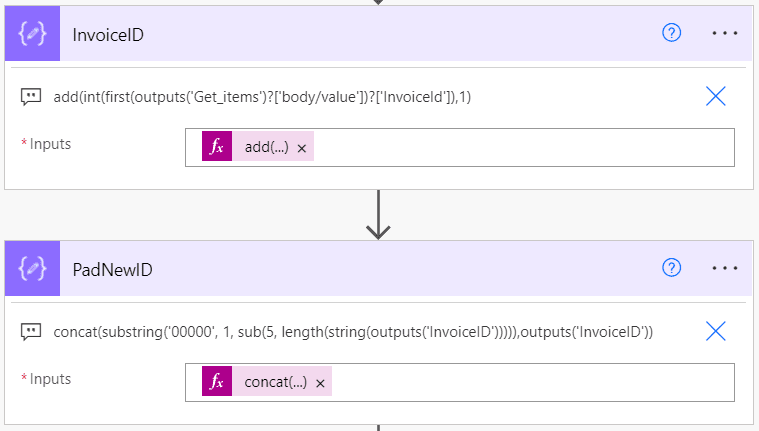
Task: Open the PadNewID action's ellipsis menu
Action: click(724, 268)
